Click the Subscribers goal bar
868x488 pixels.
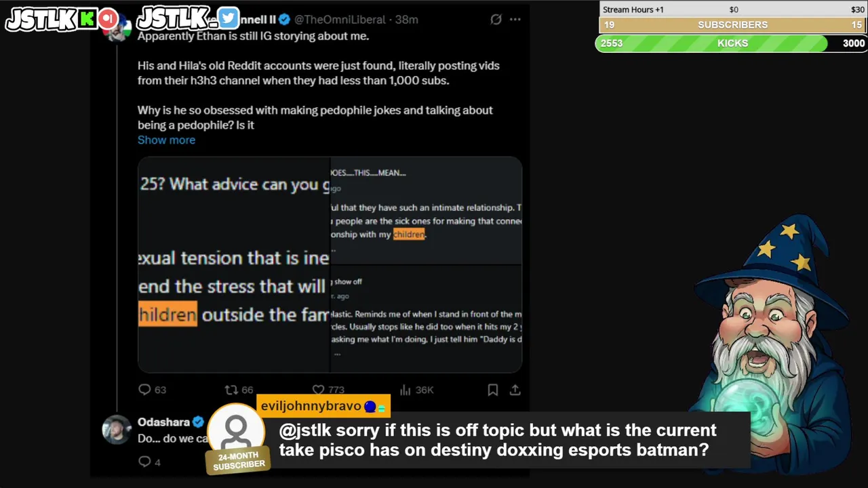coord(732,25)
